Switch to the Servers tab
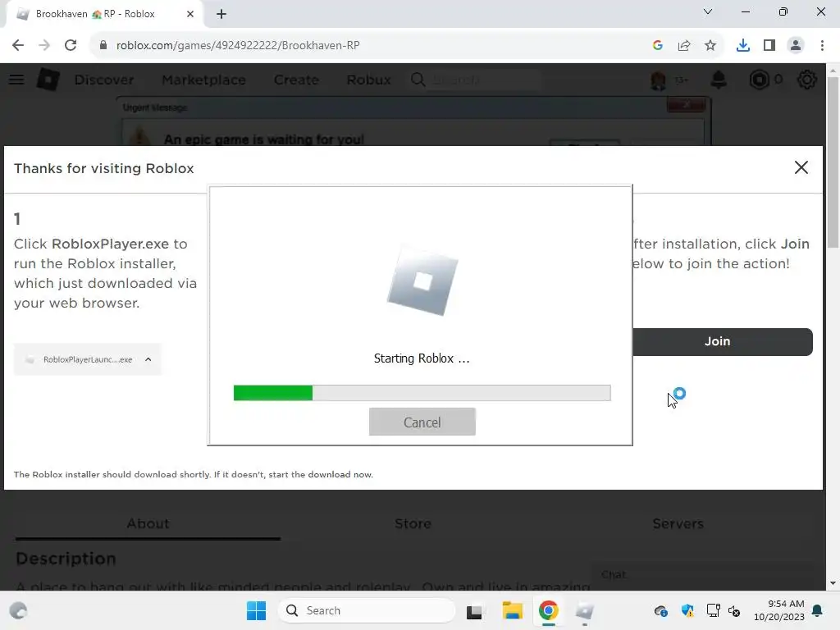Image resolution: width=840 pixels, height=630 pixels. coord(678,523)
